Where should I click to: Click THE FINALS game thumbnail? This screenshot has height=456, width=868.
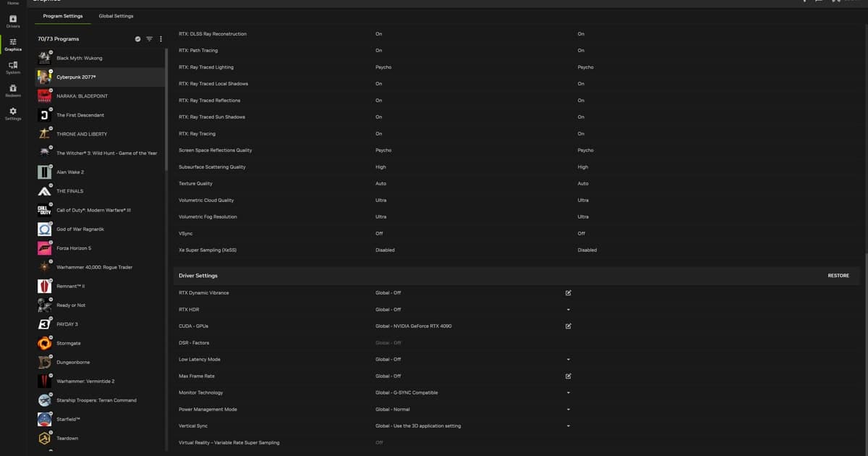coord(44,191)
